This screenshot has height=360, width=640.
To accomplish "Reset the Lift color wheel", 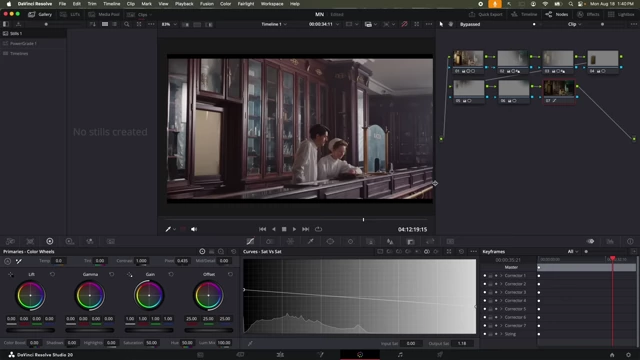I will click(x=52, y=274).
